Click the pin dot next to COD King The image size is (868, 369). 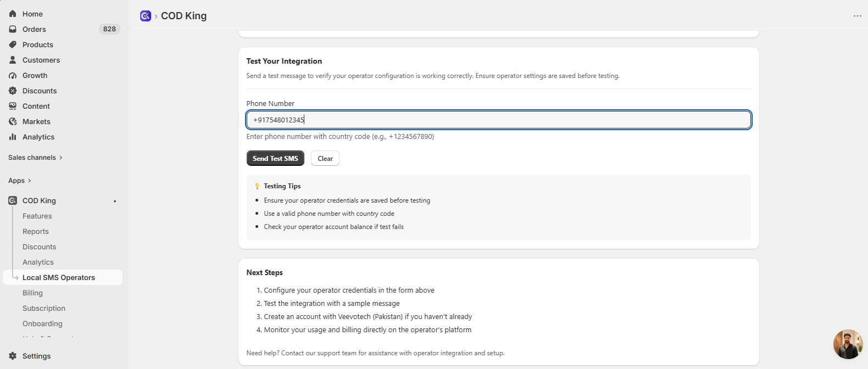tap(115, 201)
